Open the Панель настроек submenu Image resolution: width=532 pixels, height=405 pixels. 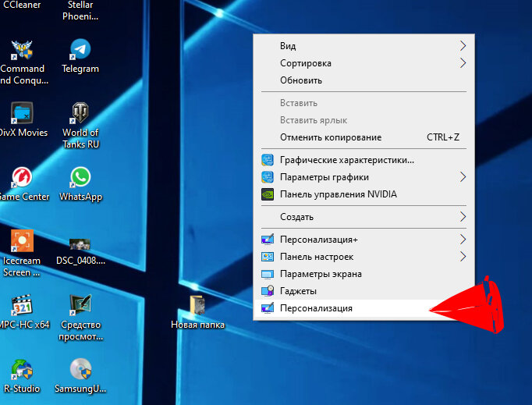pyautogui.click(x=364, y=257)
